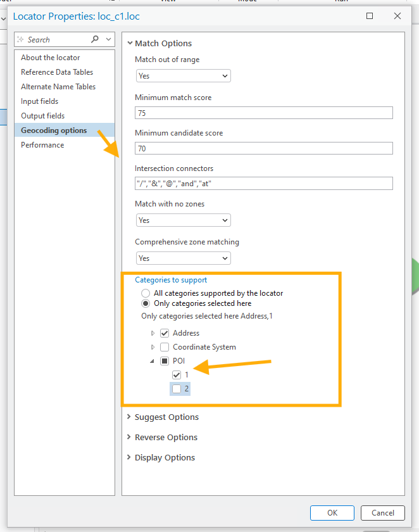Close the Locator Properties dialog

tap(399, 16)
